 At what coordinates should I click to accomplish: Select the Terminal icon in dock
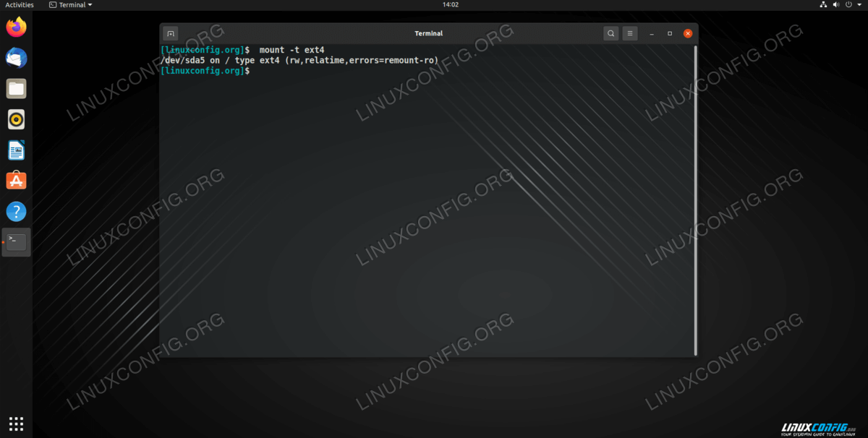tap(16, 242)
